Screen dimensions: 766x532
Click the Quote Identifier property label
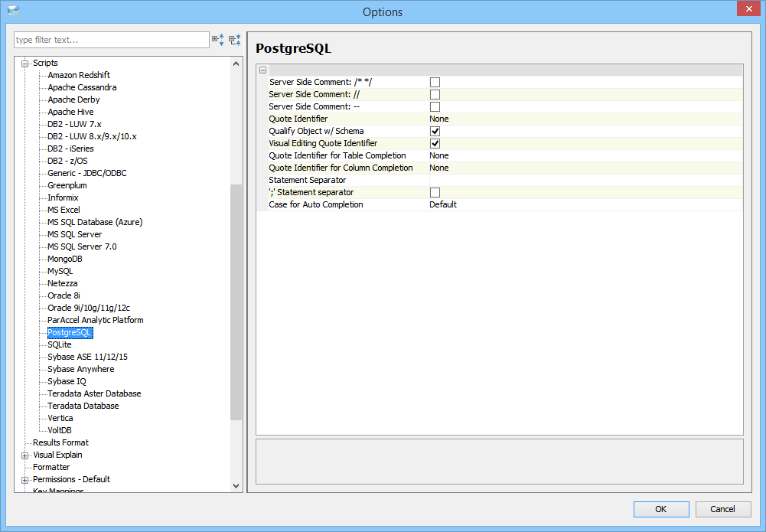click(x=298, y=119)
